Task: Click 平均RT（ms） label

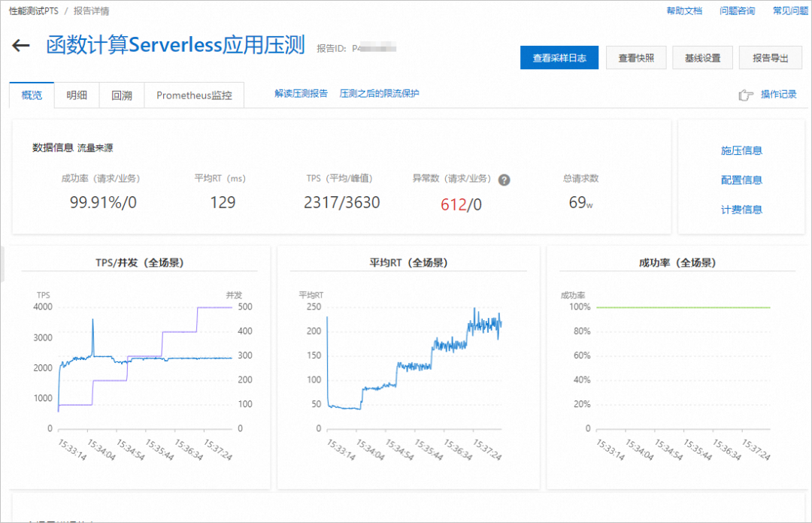Action: coord(220,179)
